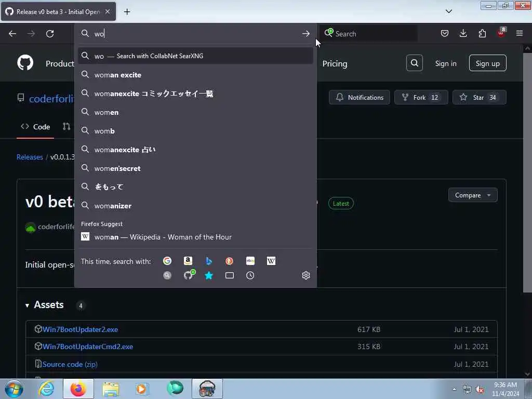Open the Extensions puzzle icon
This screenshot has width=532, height=399.
tap(482, 33)
